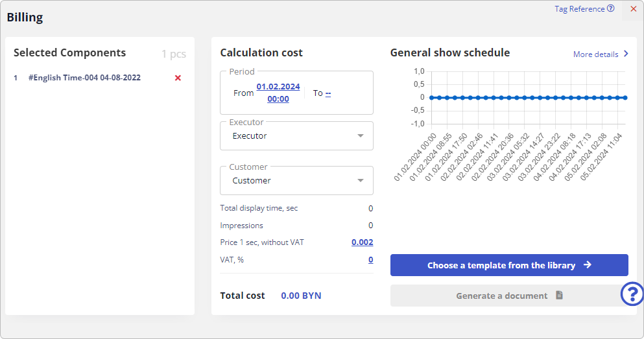Screen dimensions: 644x339
Task: Edit the From date 01.02.2024 00:00
Action: point(278,93)
